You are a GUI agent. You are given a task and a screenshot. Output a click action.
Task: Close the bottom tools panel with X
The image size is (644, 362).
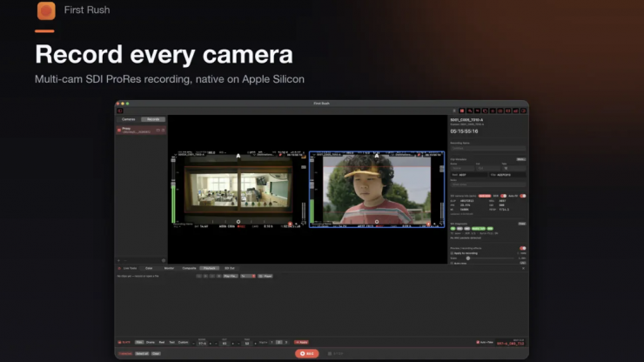click(x=523, y=268)
